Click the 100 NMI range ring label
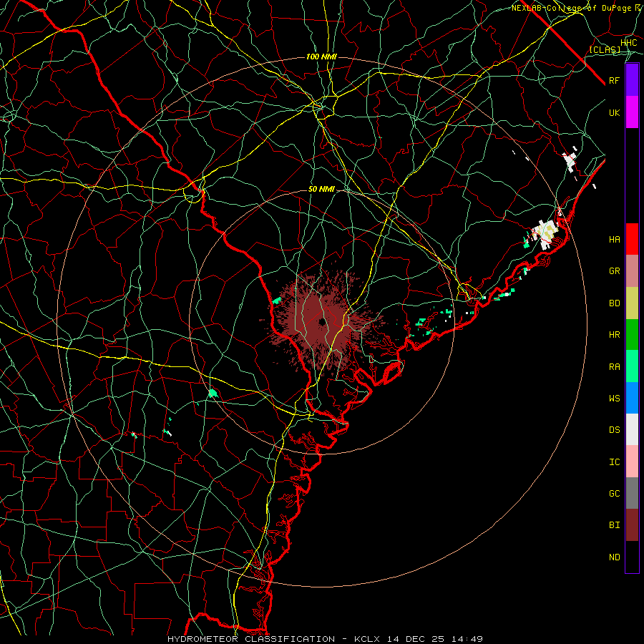The image size is (644, 644). [321, 57]
